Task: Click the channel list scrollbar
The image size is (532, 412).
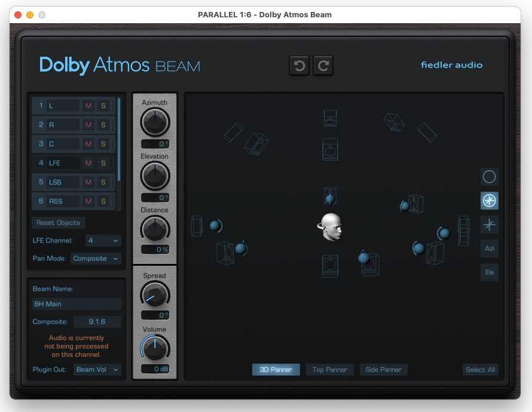Action: click(119, 140)
